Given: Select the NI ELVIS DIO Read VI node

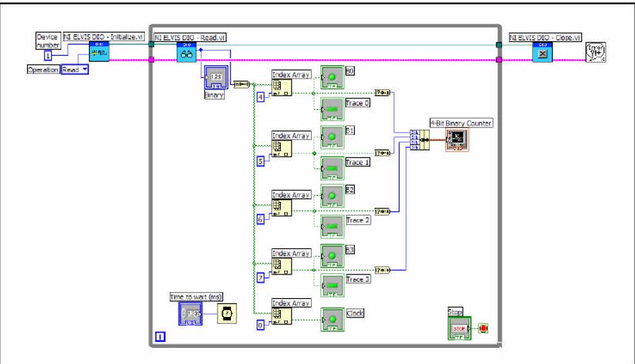Looking at the screenshot, I should point(187,54).
